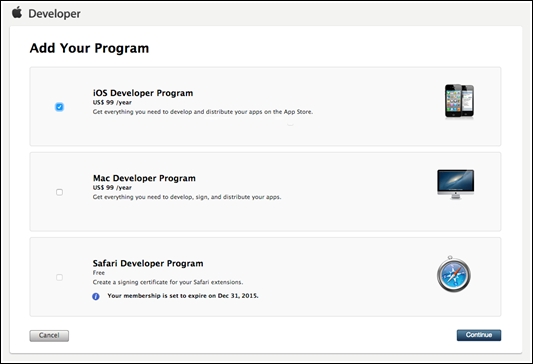
Task: Click the Cancel button
Action: [49, 335]
